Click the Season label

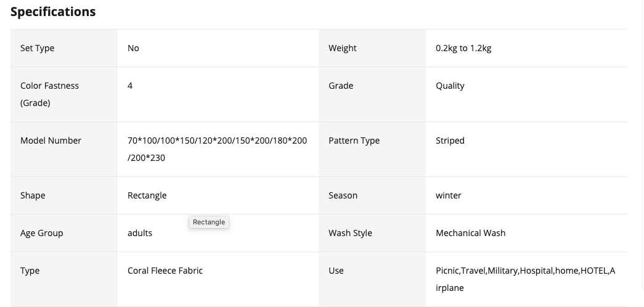[343, 195]
